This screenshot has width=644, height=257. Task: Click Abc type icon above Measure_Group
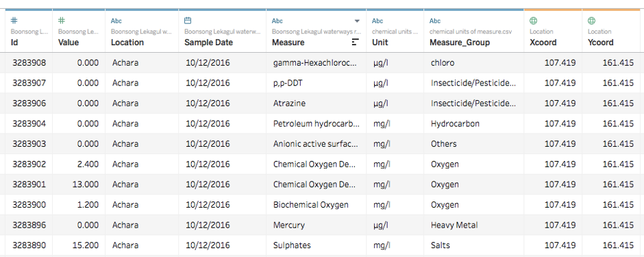coord(435,21)
